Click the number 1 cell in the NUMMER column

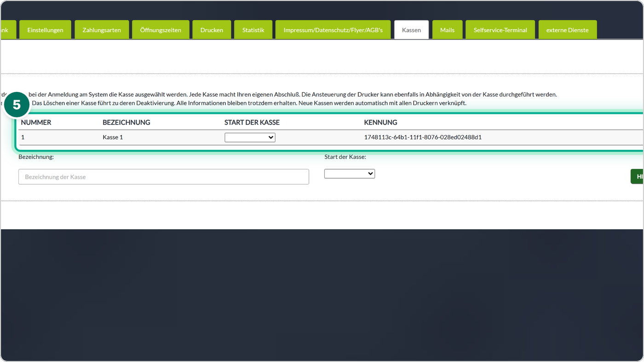[23, 137]
